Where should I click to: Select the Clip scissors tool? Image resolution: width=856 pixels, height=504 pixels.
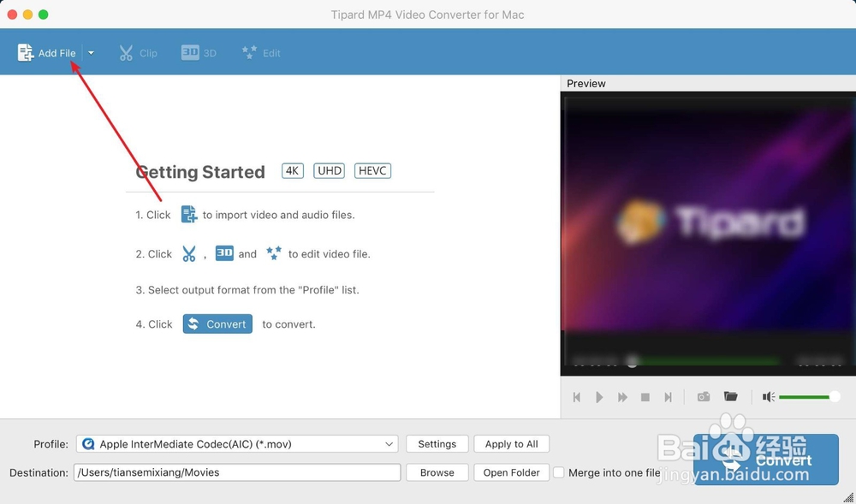click(138, 53)
